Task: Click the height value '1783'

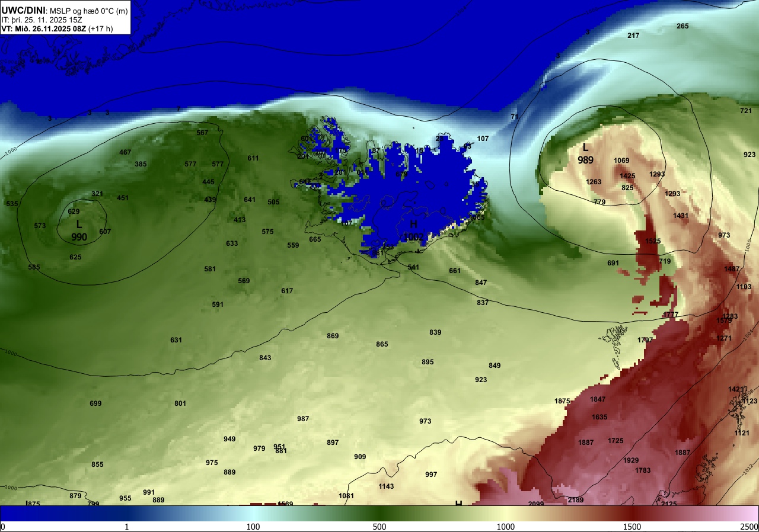Action: (x=643, y=470)
